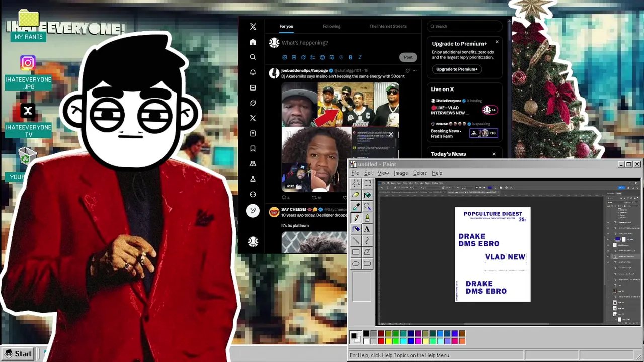
Task: Open the MY RANTS folder
Action: [29, 25]
